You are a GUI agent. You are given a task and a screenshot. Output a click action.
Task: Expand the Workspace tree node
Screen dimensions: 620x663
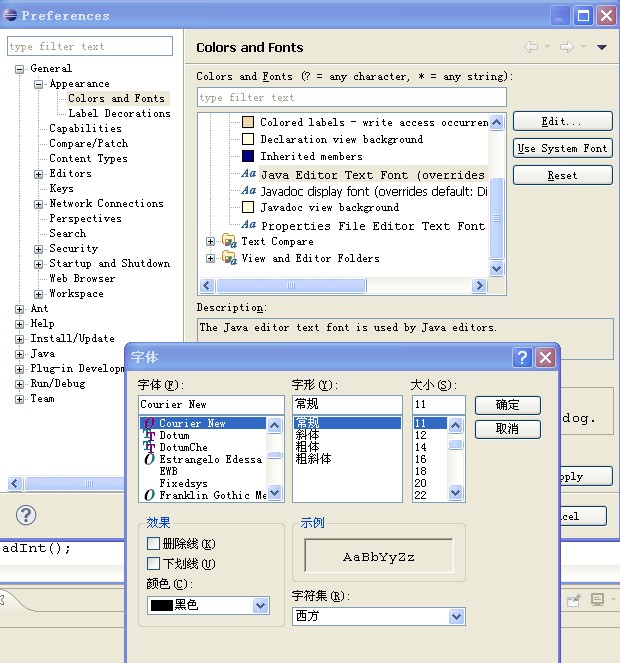pyautogui.click(x=38, y=294)
